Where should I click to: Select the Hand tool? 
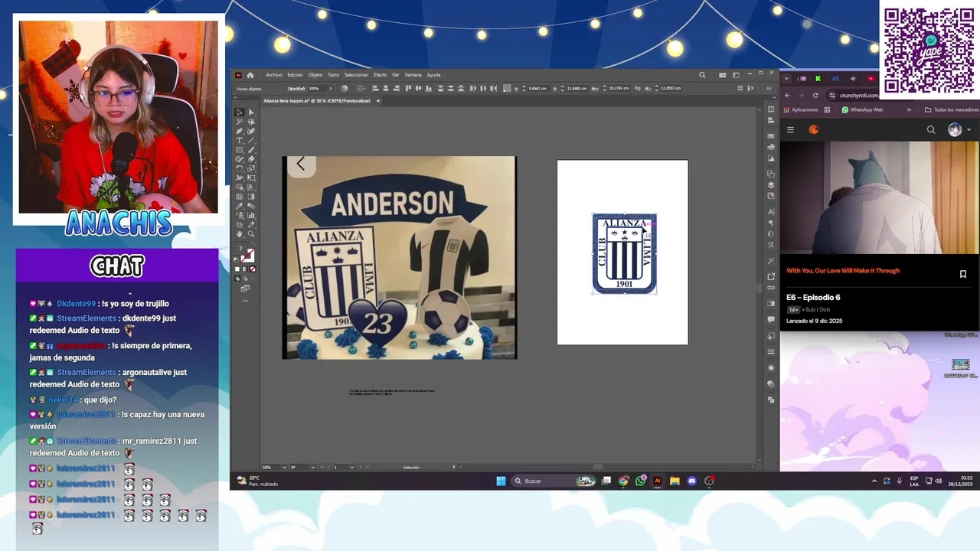[x=240, y=234]
